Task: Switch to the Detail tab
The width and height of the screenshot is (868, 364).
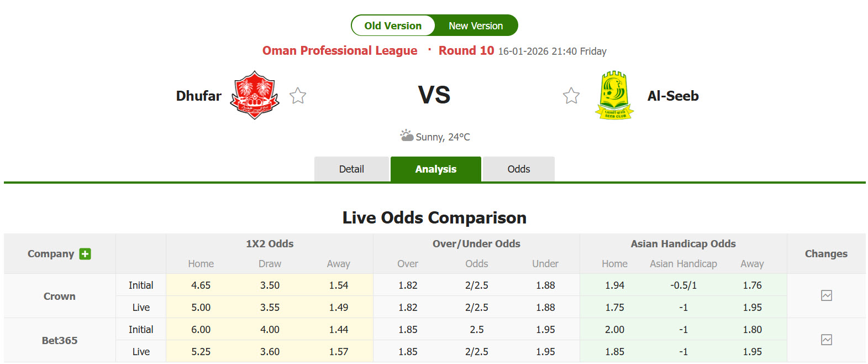Action: pyautogui.click(x=351, y=169)
